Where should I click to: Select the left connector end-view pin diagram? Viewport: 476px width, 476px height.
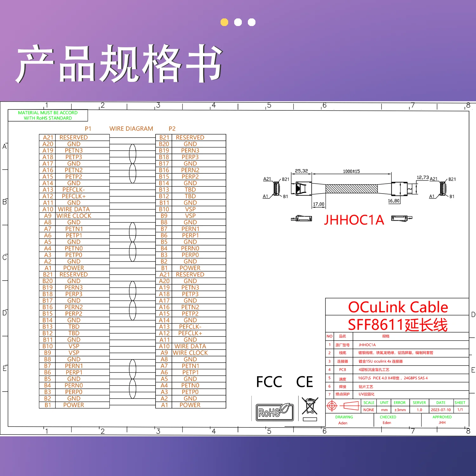tap(275, 188)
